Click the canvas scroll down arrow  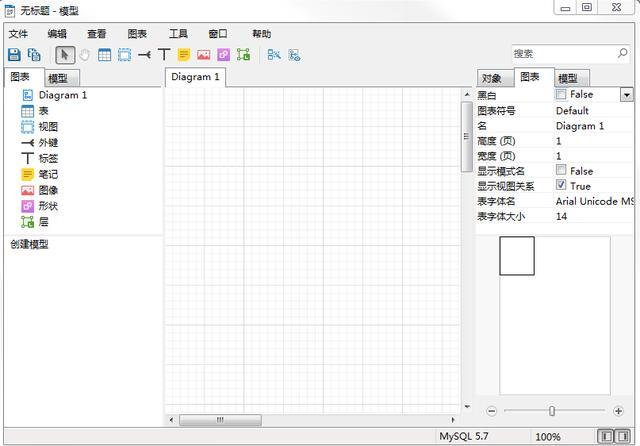coord(467,406)
